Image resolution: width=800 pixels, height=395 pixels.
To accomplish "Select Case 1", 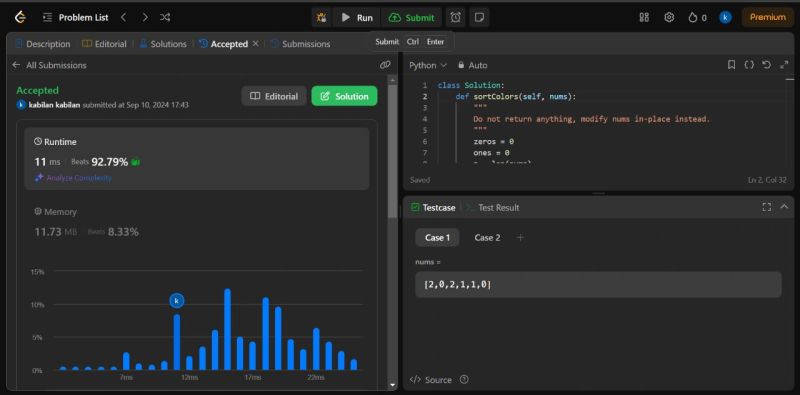I will (437, 238).
